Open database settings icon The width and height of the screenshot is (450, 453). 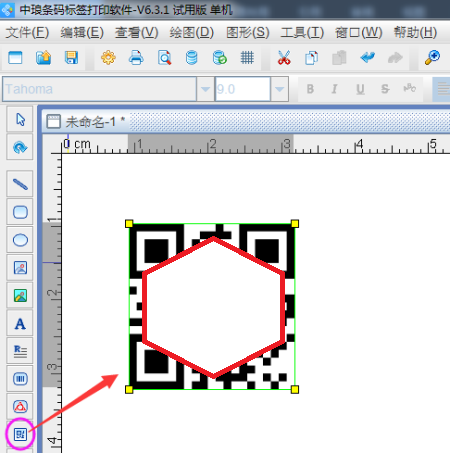click(x=192, y=58)
